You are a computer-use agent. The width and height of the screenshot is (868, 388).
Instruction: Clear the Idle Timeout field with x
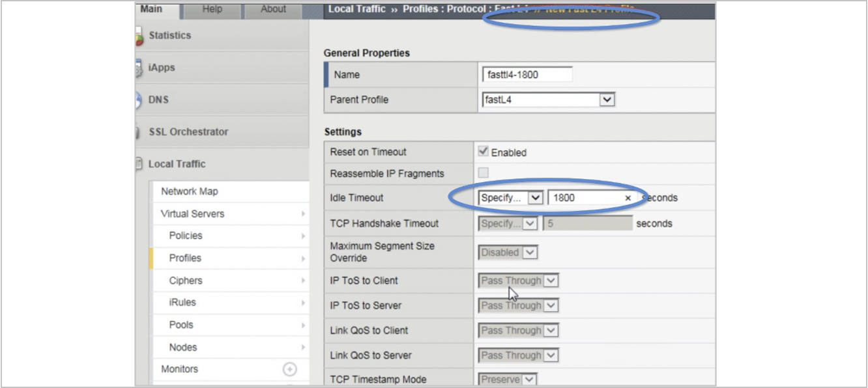pos(628,198)
